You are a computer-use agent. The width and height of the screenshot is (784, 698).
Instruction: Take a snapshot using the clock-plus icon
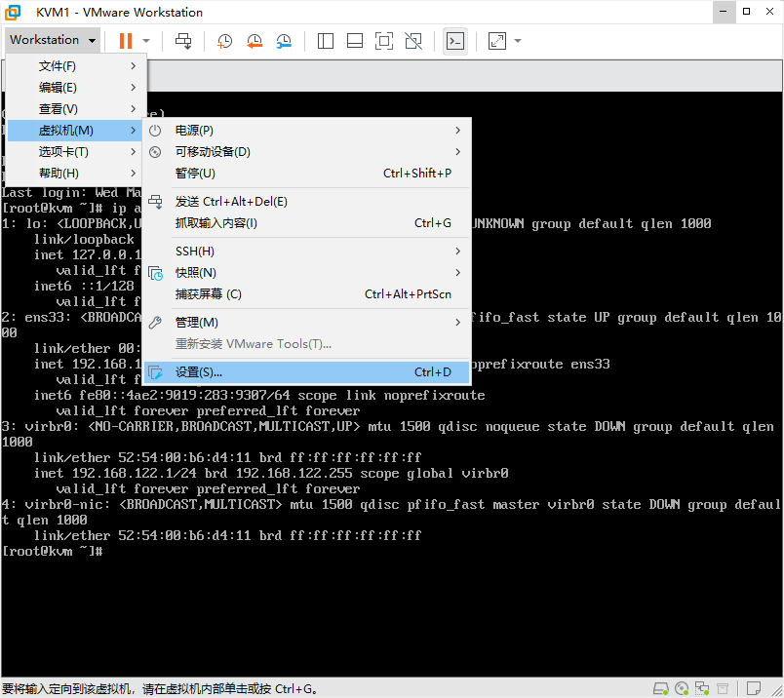click(x=224, y=41)
